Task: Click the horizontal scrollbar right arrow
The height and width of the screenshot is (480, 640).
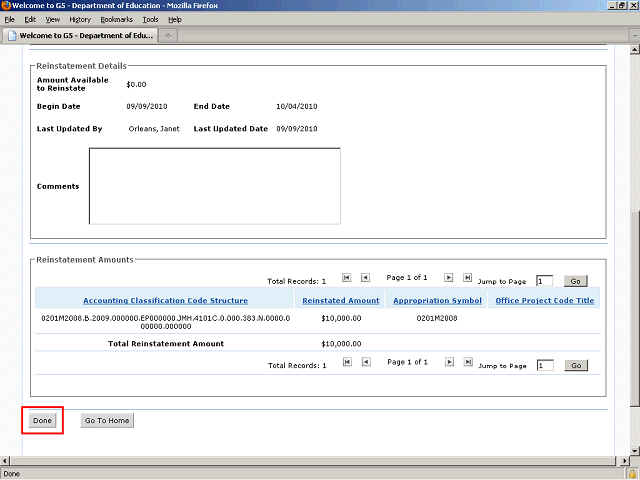Action: pos(624,461)
